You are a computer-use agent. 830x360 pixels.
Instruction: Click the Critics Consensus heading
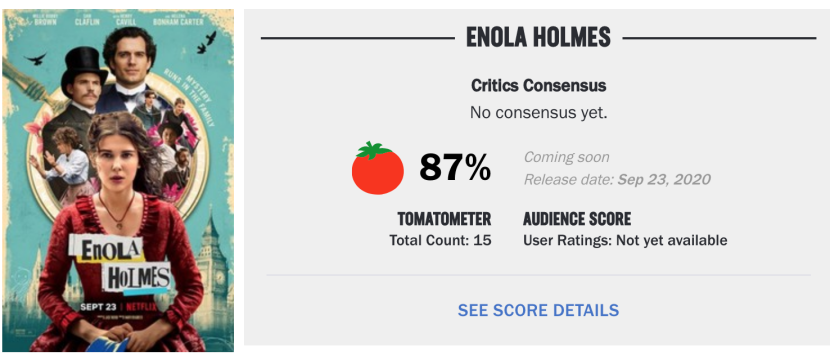[x=538, y=86]
